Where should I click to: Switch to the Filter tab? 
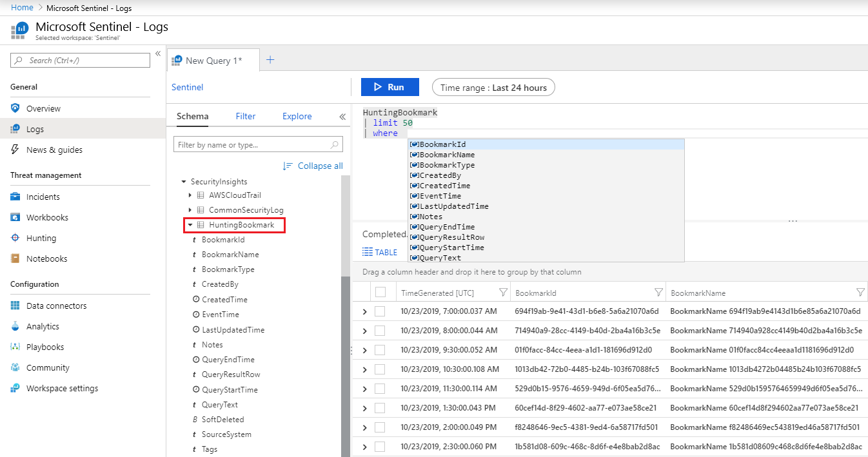click(245, 116)
